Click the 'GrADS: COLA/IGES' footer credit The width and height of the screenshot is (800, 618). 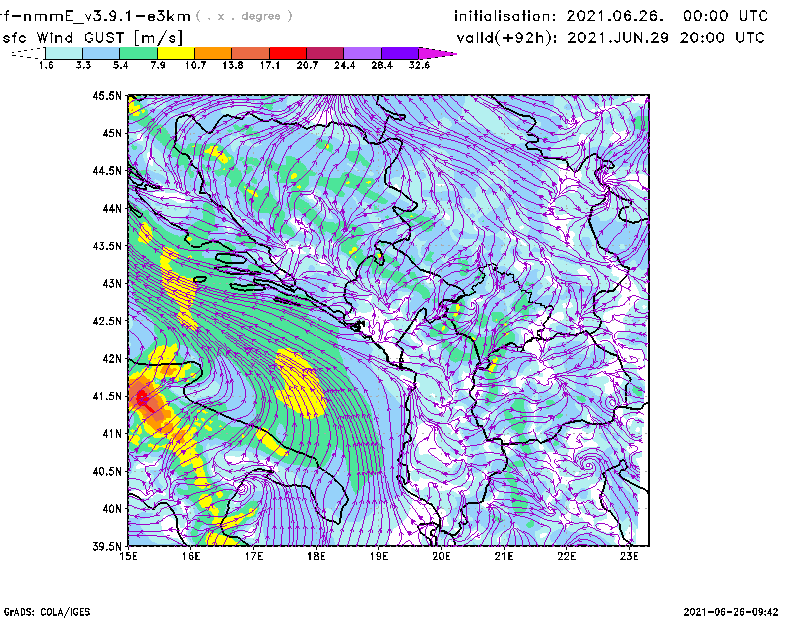[x=47, y=612]
